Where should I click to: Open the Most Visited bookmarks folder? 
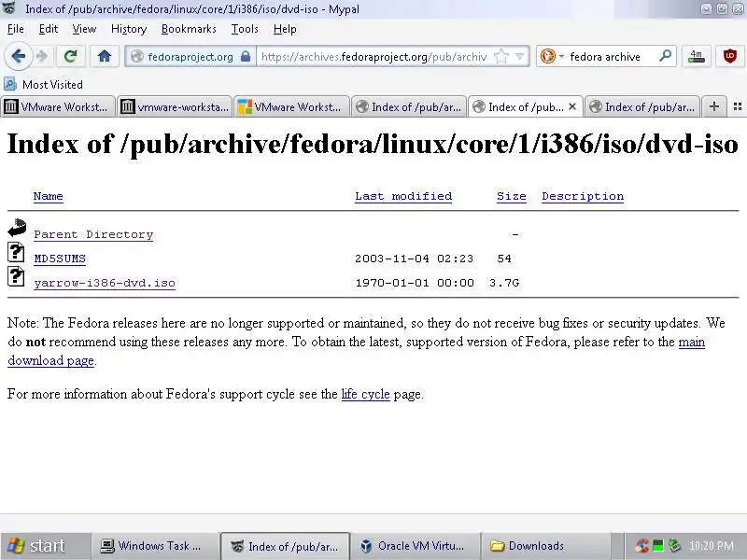(43, 84)
